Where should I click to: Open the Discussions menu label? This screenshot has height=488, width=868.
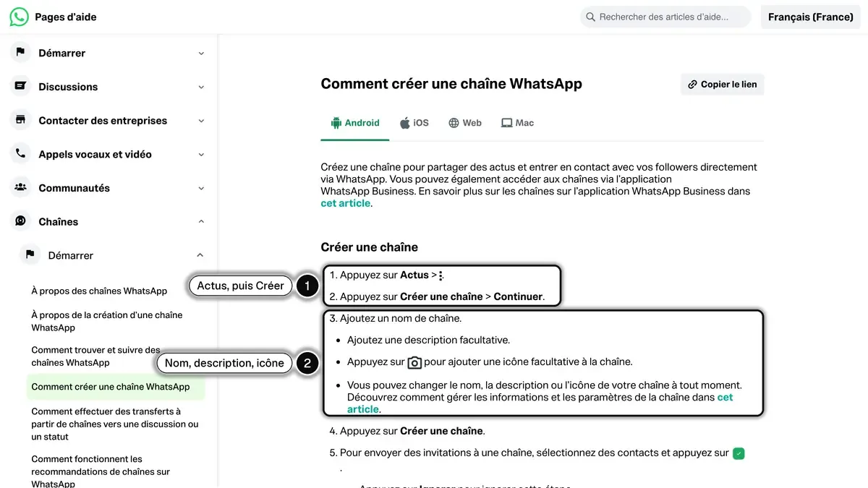[x=68, y=87]
